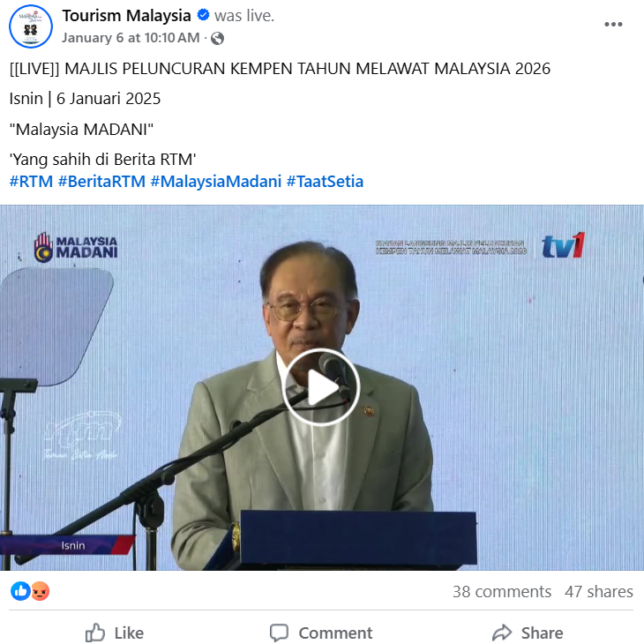The height and width of the screenshot is (644, 644).
Task: View the 47 shares
Action: [599, 592]
